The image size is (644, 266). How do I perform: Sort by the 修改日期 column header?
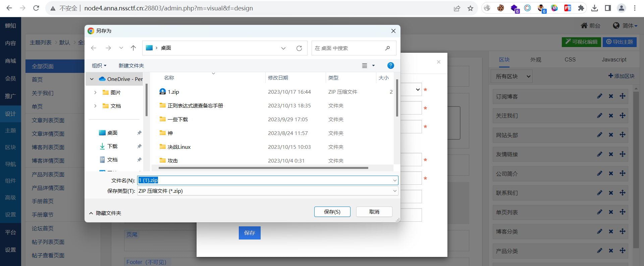(278, 78)
